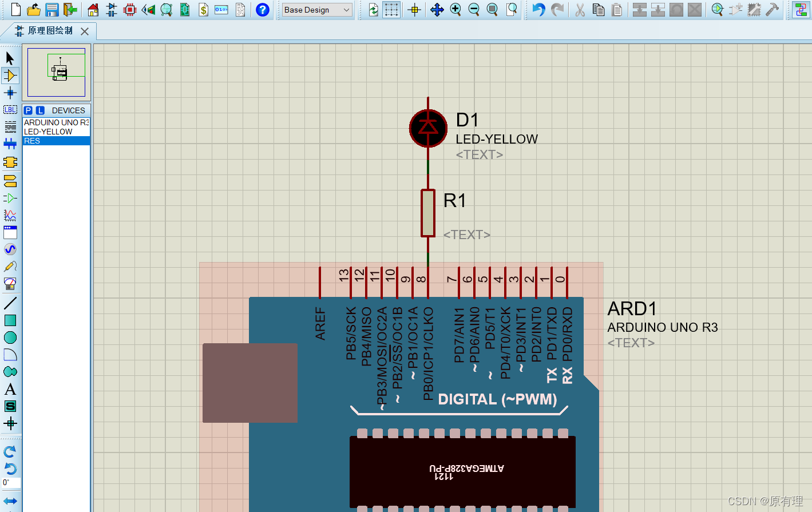Choose the Selection arrow mode
Viewport: 812px width, 512px height.
10,58
